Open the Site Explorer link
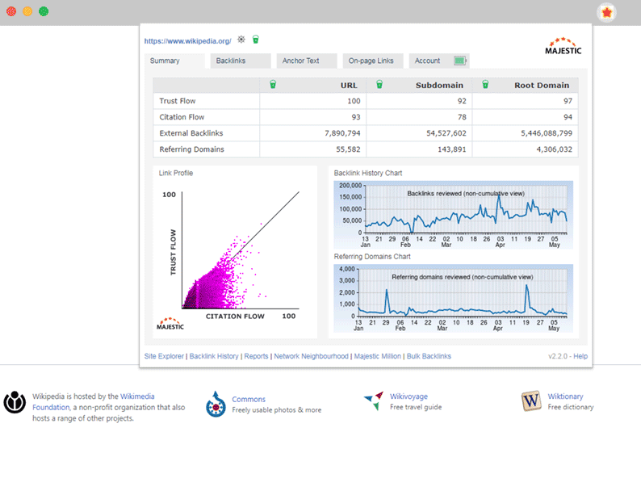The height and width of the screenshot is (494, 641). click(164, 356)
